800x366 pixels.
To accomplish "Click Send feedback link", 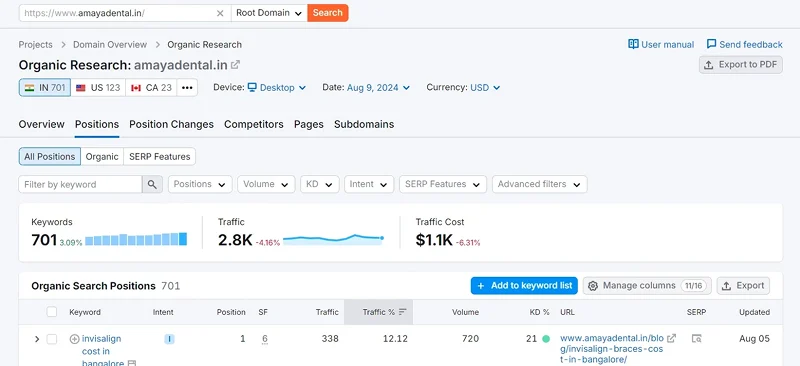I will (x=744, y=44).
